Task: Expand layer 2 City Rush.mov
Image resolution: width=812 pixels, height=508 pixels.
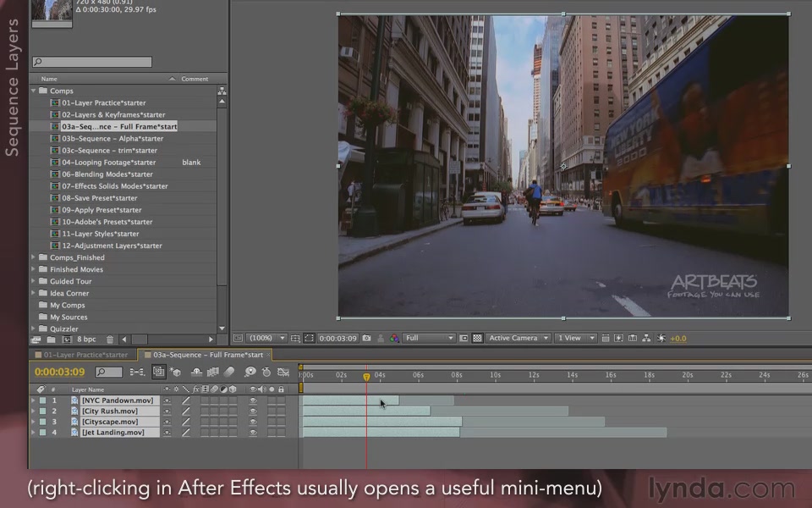Action: pyautogui.click(x=33, y=411)
